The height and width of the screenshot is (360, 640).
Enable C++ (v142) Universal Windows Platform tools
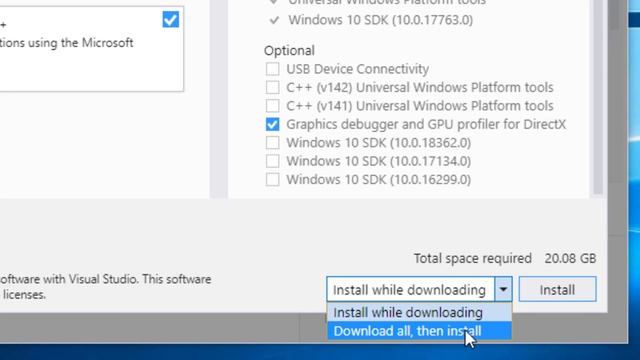click(x=273, y=87)
